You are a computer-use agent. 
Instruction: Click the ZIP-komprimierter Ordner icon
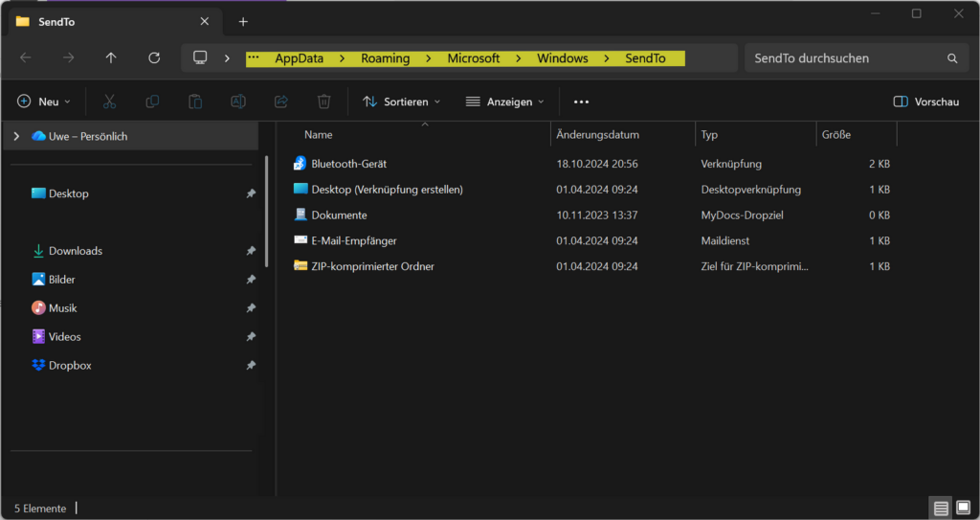click(x=300, y=266)
